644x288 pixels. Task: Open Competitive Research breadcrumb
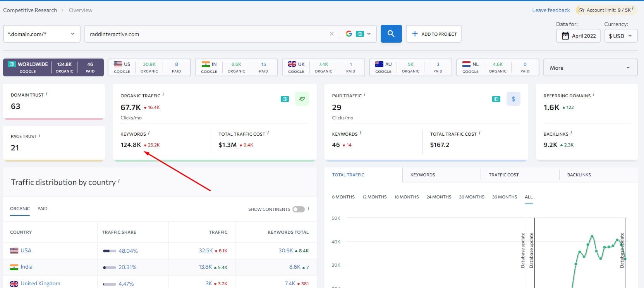[x=30, y=10]
